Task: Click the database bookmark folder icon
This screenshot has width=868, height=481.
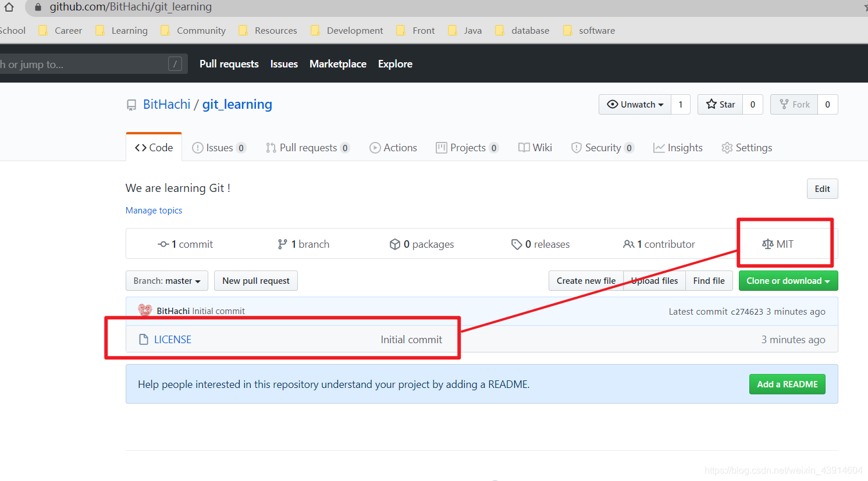Action: (500, 31)
